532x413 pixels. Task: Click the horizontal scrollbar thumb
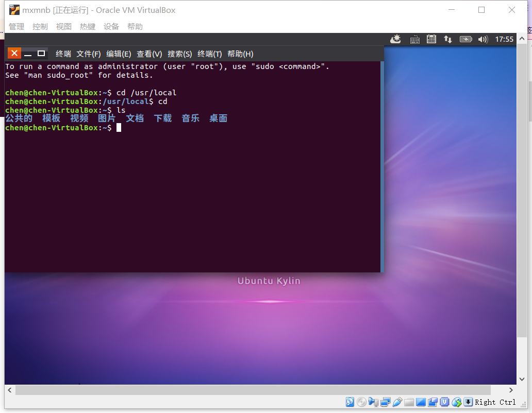253,390
